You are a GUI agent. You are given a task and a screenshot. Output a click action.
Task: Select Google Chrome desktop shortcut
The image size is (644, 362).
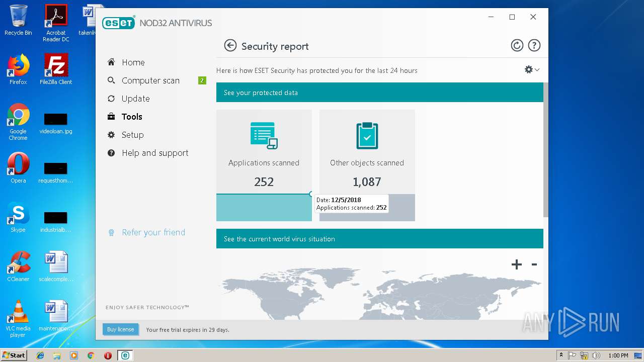18,122
